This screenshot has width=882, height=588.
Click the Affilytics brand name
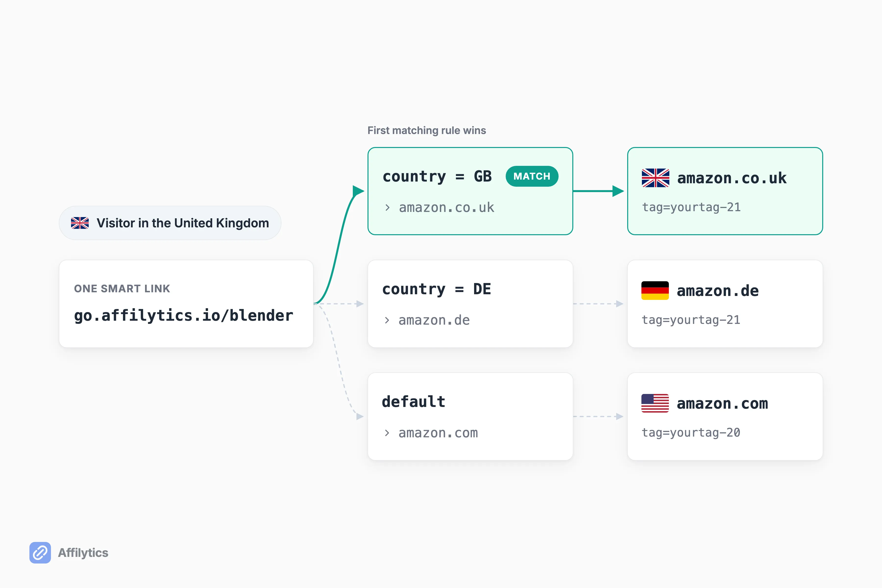(x=83, y=553)
